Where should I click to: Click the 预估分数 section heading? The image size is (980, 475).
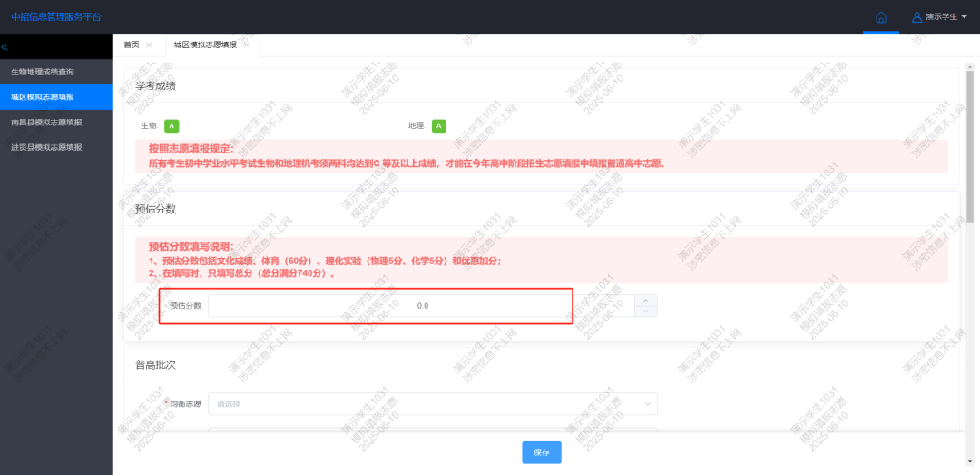click(156, 209)
